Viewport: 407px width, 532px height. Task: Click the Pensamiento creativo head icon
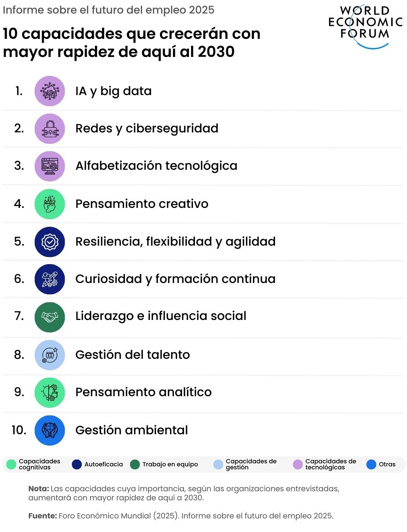pos(50,204)
